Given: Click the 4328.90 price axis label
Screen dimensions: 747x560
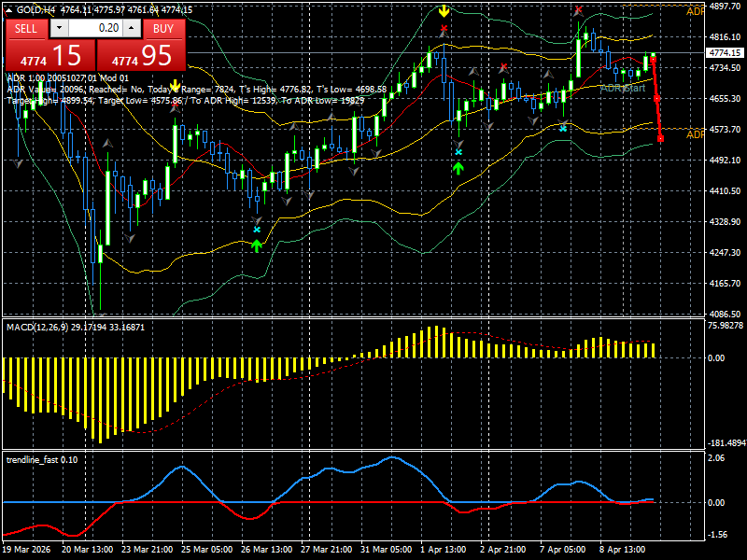Looking at the screenshot, I should click(726, 222).
